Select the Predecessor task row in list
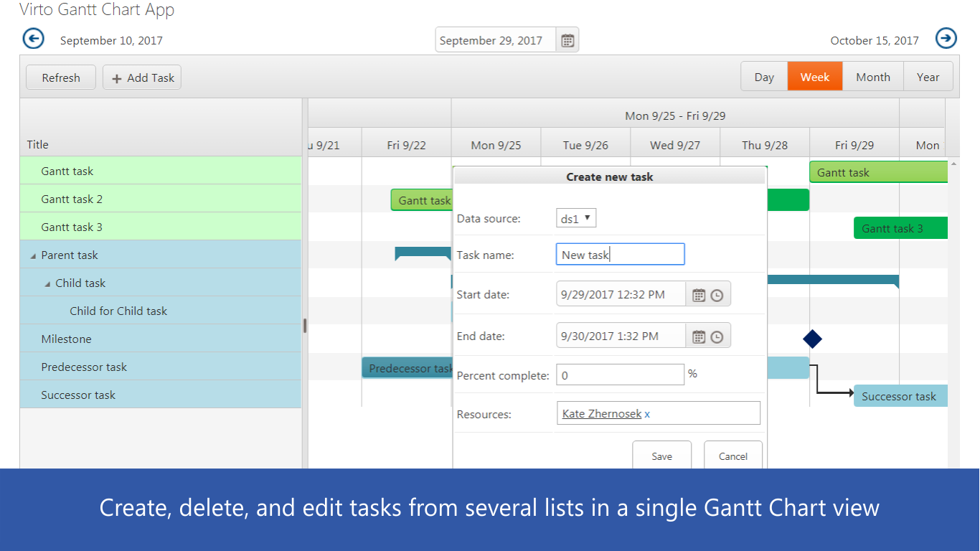The image size is (980, 551). pyautogui.click(x=161, y=367)
